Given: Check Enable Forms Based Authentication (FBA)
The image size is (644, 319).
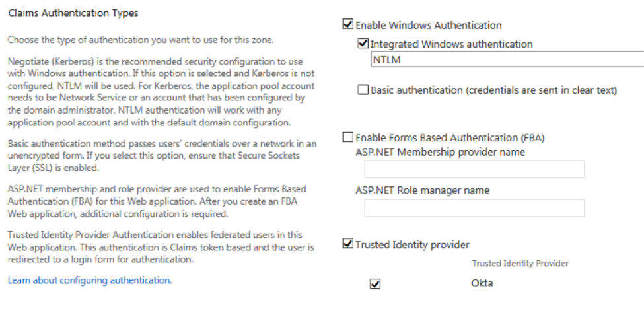Looking at the screenshot, I should point(348,138).
